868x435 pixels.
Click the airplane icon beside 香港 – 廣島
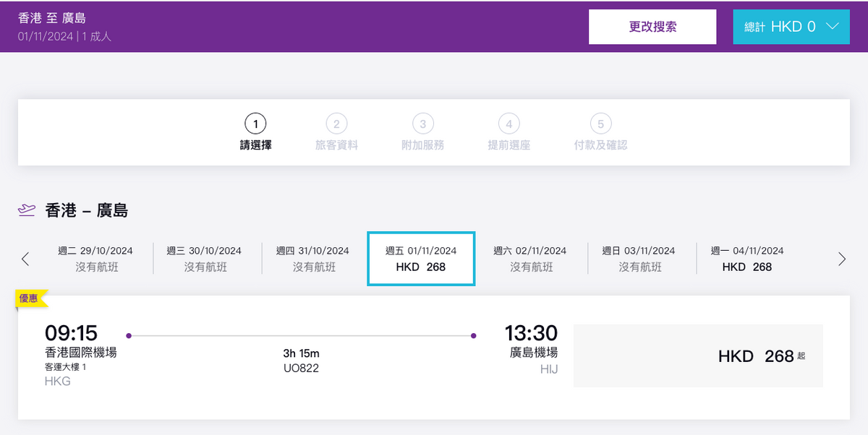[27, 210]
